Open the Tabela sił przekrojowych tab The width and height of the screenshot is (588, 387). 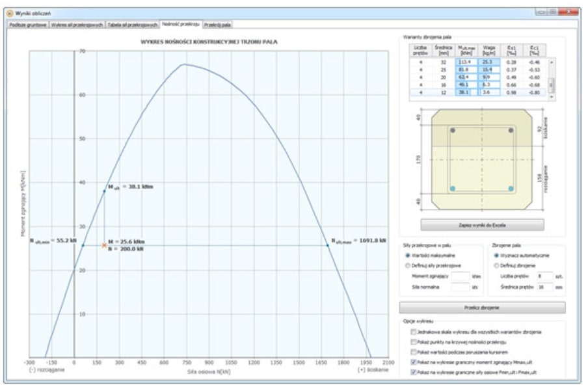click(x=133, y=24)
